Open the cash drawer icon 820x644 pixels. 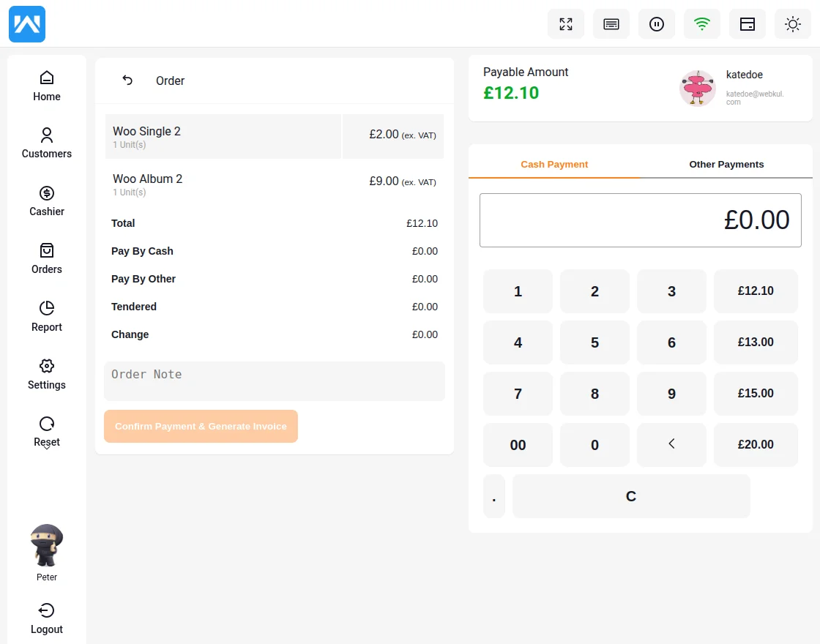pos(747,23)
